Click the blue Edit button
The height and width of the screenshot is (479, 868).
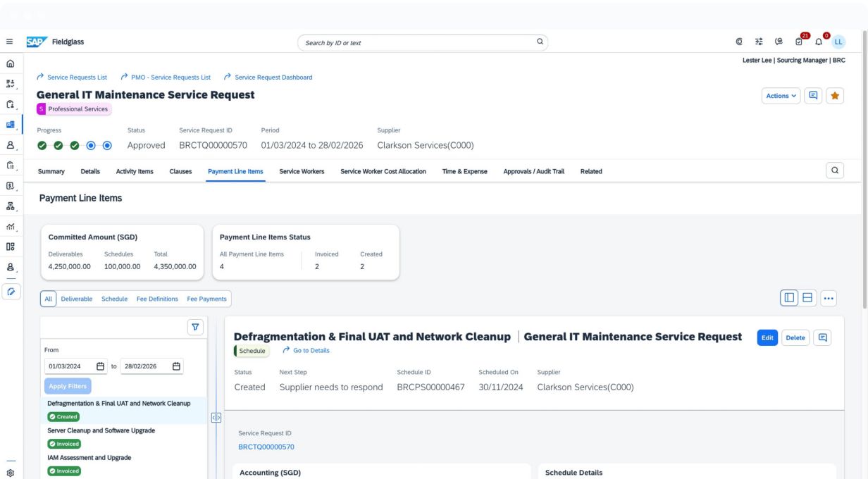[769, 337]
